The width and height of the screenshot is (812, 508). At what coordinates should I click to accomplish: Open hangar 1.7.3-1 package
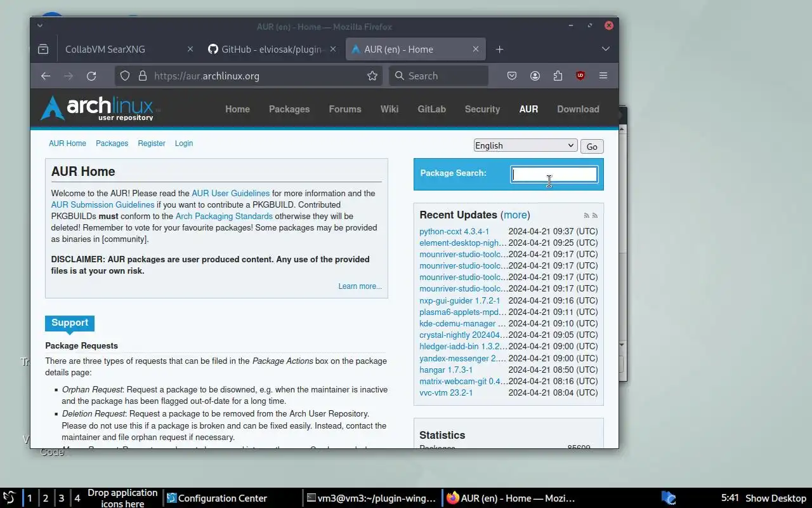click(x=446, y=370)
